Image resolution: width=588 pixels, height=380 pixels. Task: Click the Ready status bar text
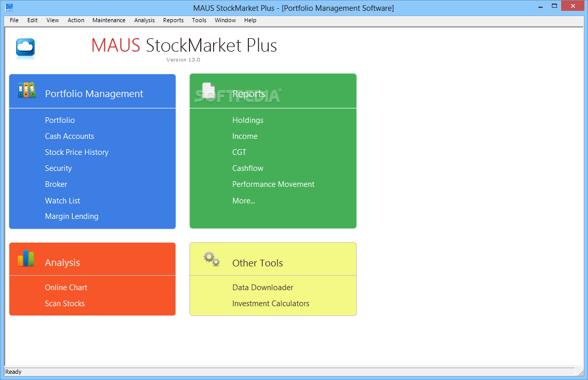tap(13, 372)
